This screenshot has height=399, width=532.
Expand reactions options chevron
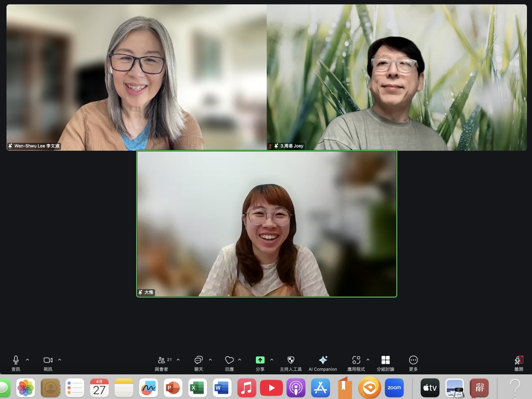click(x=240, y=360)
